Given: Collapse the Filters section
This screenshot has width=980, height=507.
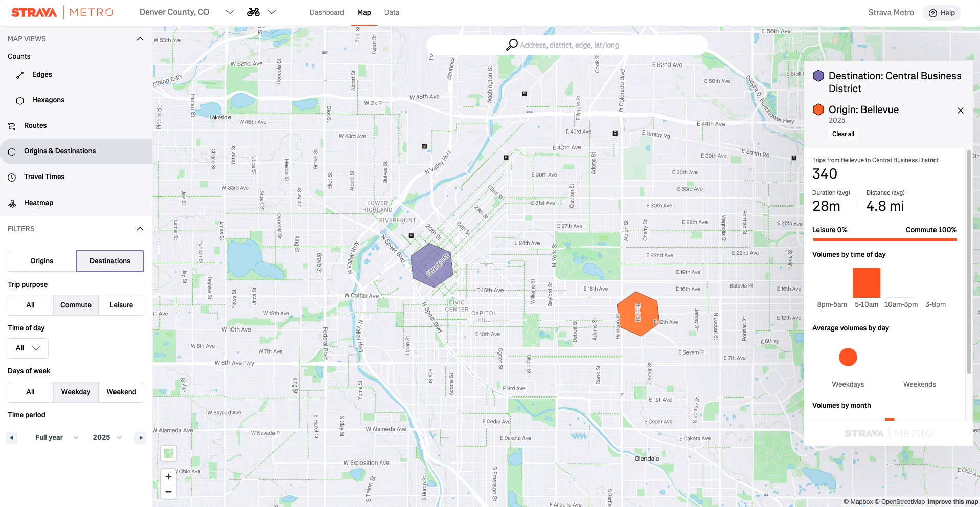Looking at the screenshot, I should [140, 229].
